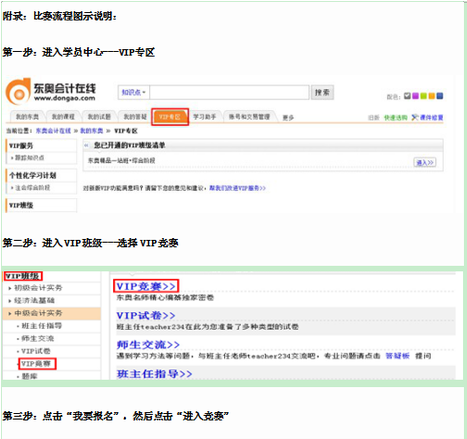Follow the 答疑板 link
This screenshot has height=439, width=467.
point(397,356)
